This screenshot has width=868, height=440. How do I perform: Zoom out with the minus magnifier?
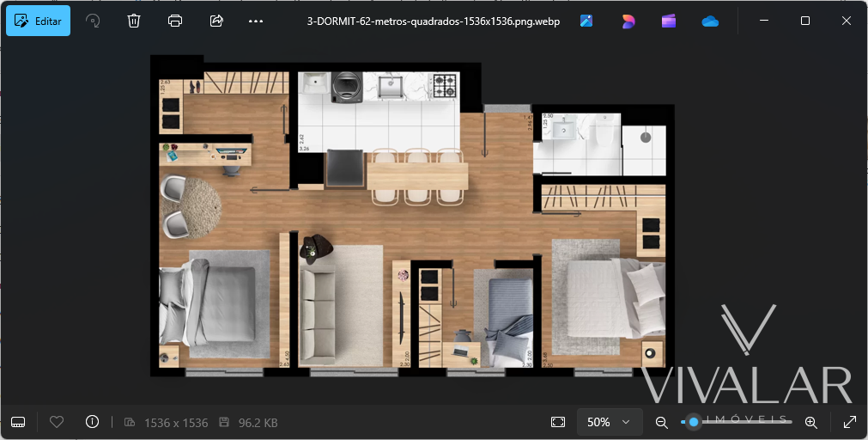coord(661,422)
